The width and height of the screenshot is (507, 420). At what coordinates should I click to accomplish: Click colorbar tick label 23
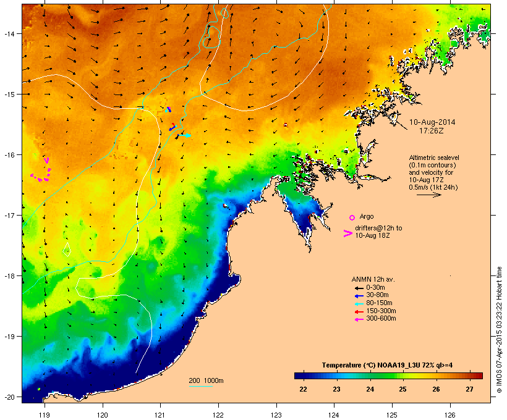[336, 389]
